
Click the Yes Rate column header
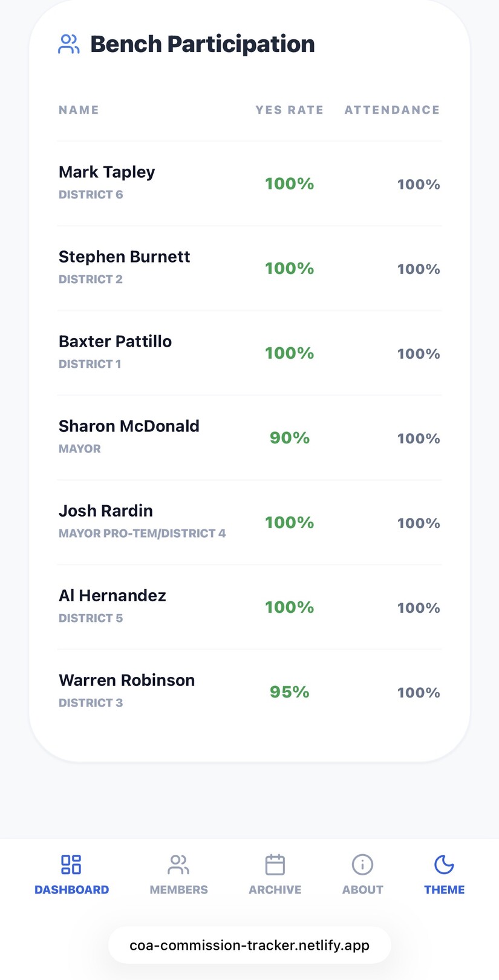289,110
